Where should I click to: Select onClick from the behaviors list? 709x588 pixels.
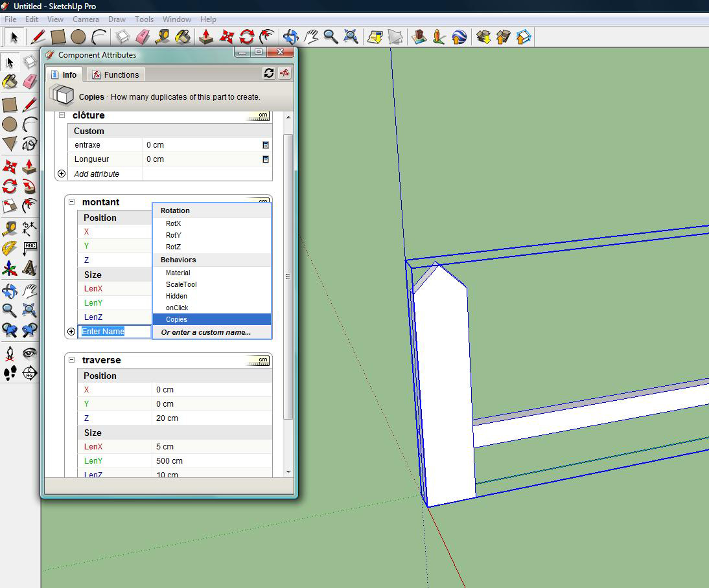coord(176,308)
